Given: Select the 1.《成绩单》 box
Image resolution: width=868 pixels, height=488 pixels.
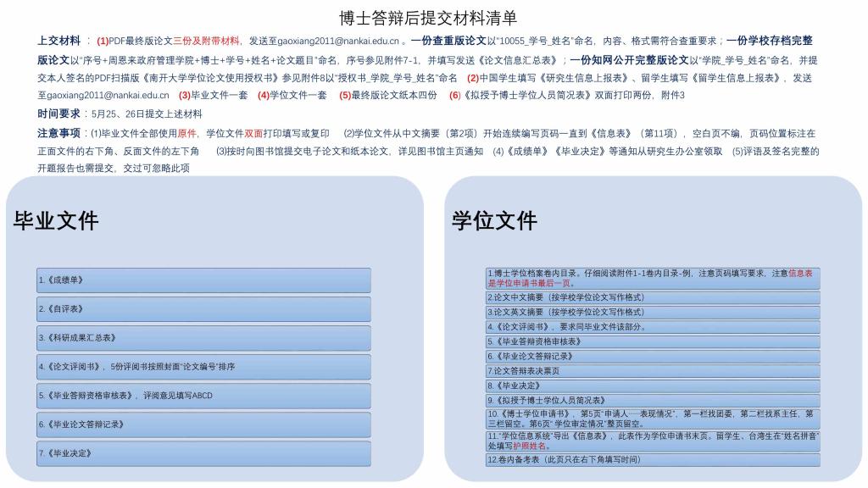Looking at the screenshot, I should point(203,280).
